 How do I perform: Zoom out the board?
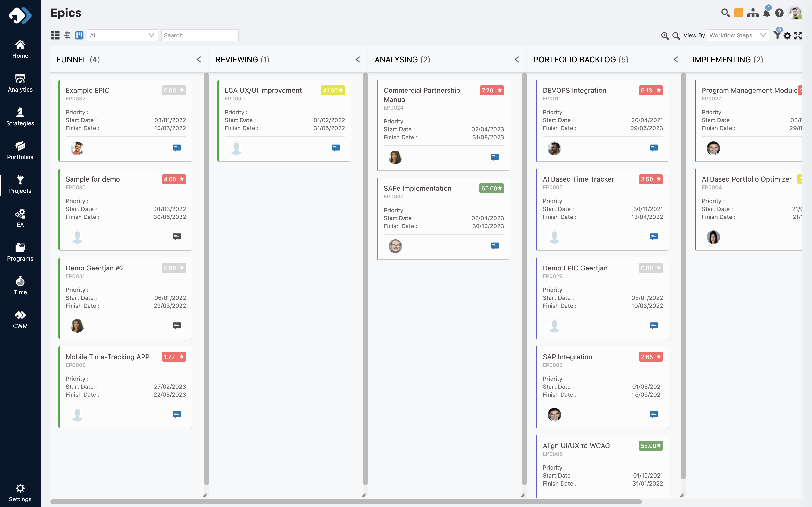pos(675,35)
